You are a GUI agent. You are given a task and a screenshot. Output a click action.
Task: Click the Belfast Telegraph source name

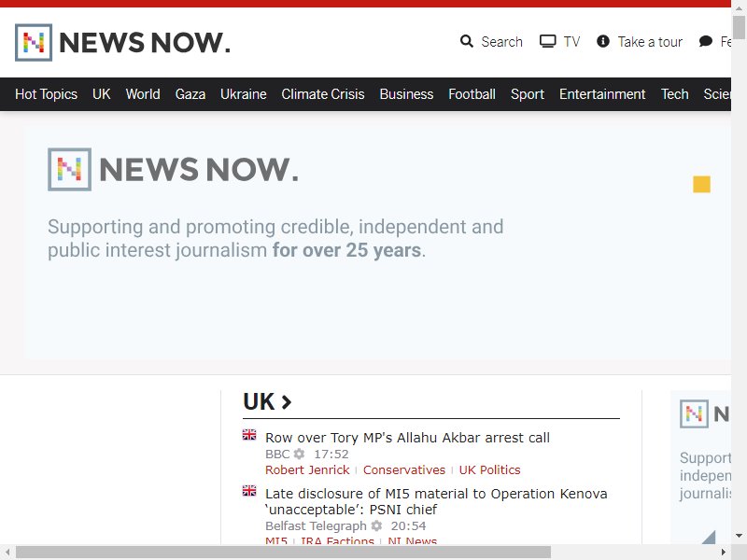click(x=316, y=525)
